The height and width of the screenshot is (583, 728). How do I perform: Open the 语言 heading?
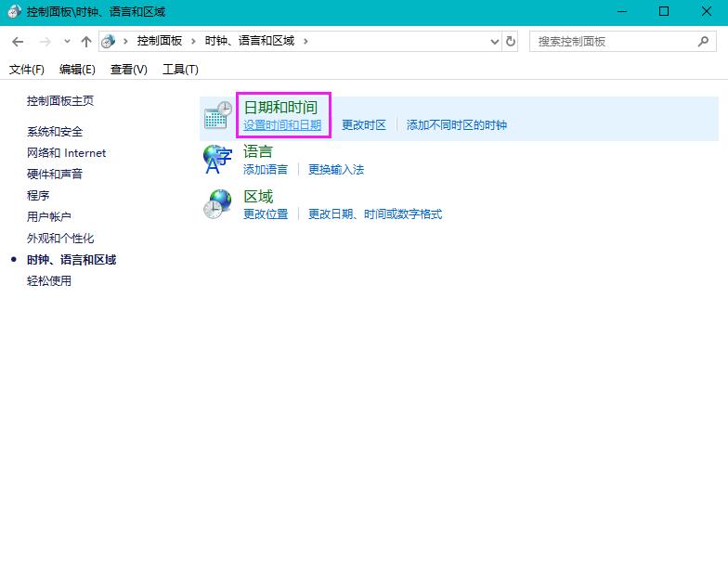[x=258, y=152]
